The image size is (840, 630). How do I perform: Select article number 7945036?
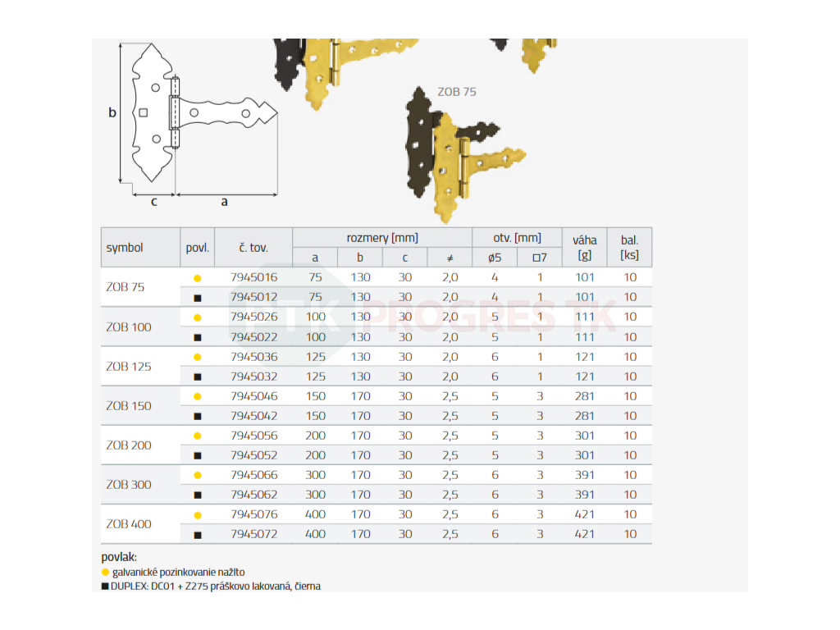(x=254, y=357)
